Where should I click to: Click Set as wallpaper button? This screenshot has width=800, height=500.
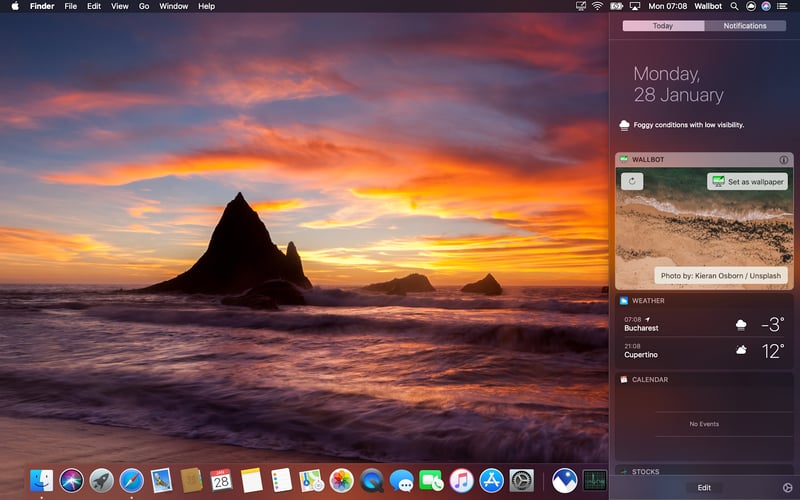[747, 181]
